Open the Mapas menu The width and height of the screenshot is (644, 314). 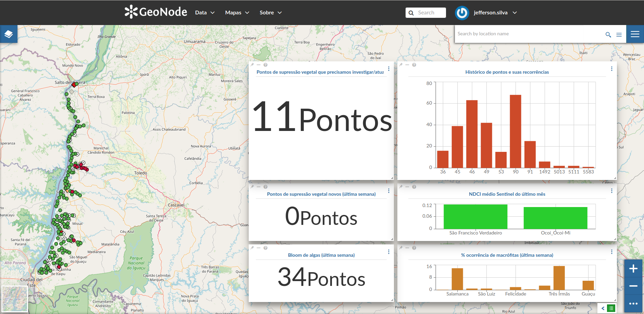point(237,13)
